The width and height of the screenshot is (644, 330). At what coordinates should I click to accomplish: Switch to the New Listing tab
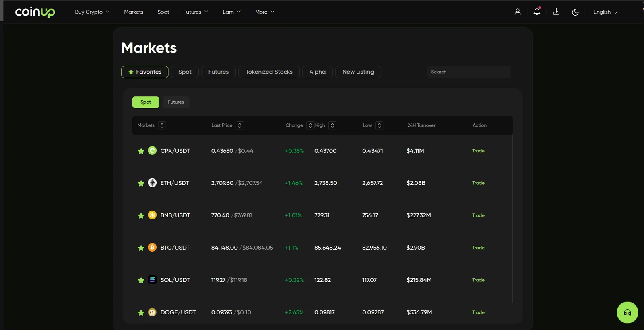click(x=358, y=72)
